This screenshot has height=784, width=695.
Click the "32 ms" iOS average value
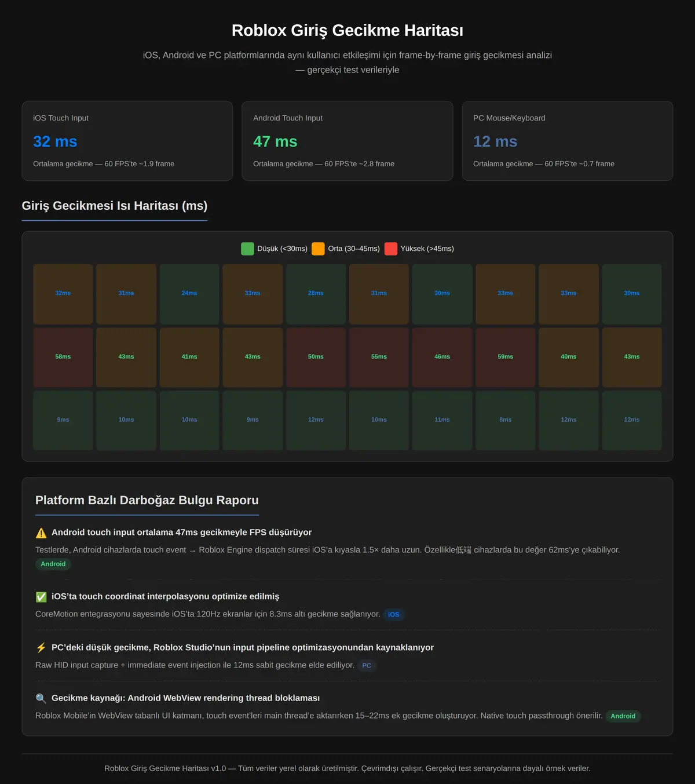[x=55, y=141]
